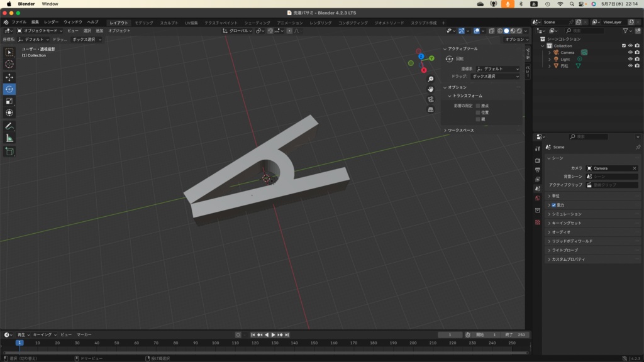Expand the 単位 panel in scene properties
Image resolution: width=644 pixels, height=362 pixels.
click(556, 196)
